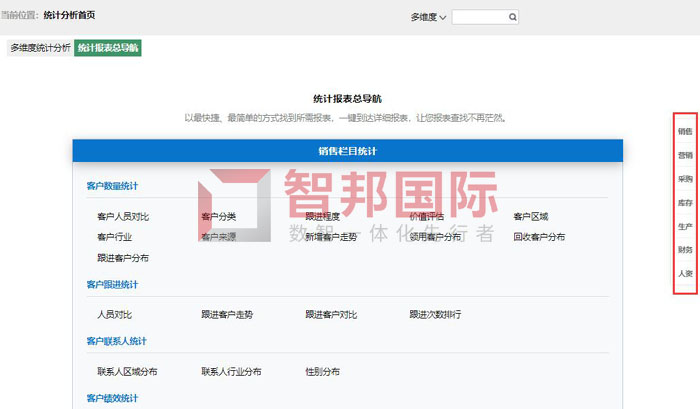Select 库存 in right sidebar
The image size is (700, 409).
(685, 203)
